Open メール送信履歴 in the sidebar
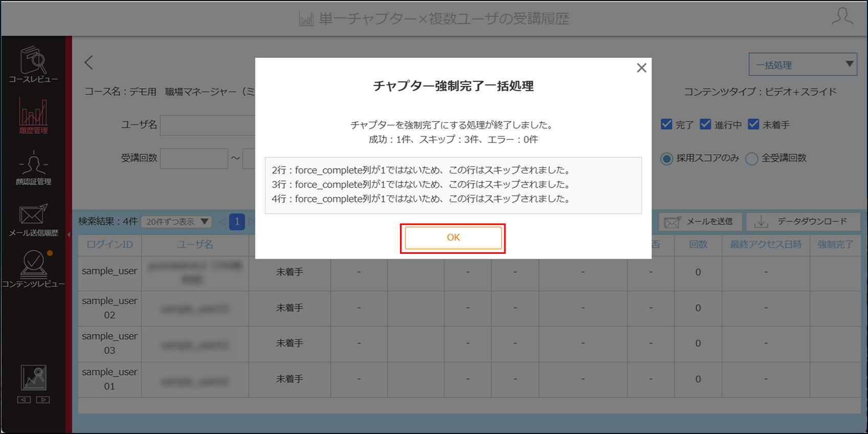The image size is (868, 434). point(33,220)
